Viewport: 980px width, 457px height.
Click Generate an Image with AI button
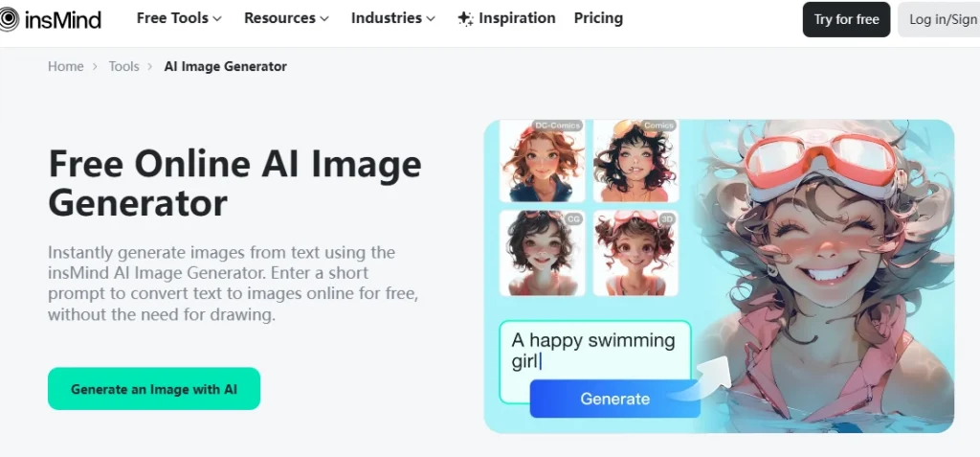154,389
